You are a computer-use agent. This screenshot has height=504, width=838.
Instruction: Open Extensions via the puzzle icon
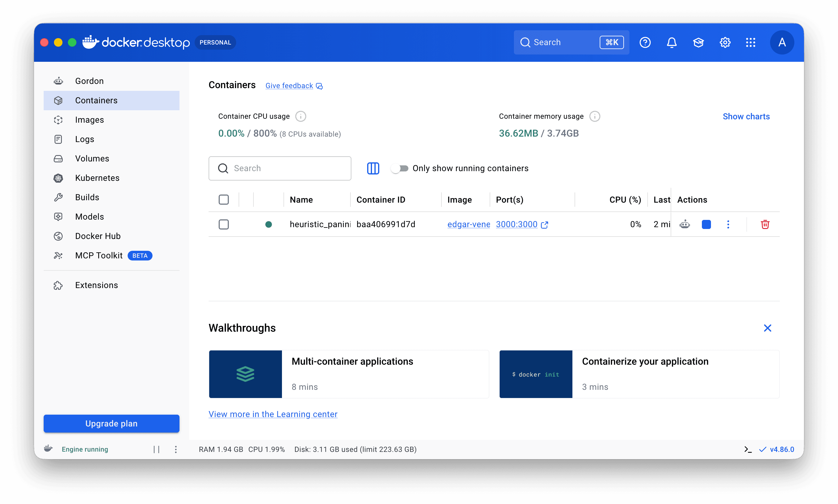[58, 285]
